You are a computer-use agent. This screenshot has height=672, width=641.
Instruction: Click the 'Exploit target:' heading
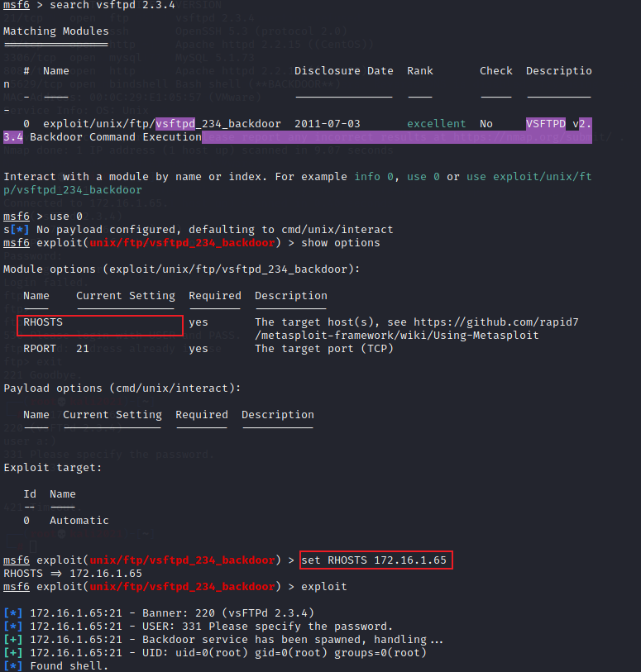click(x=53, y=468)
